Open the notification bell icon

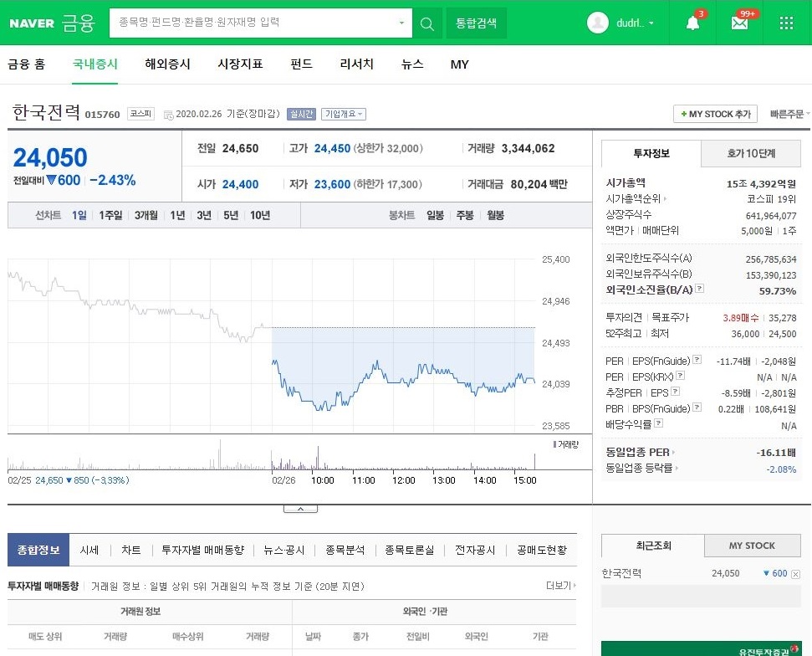point(692,23)
